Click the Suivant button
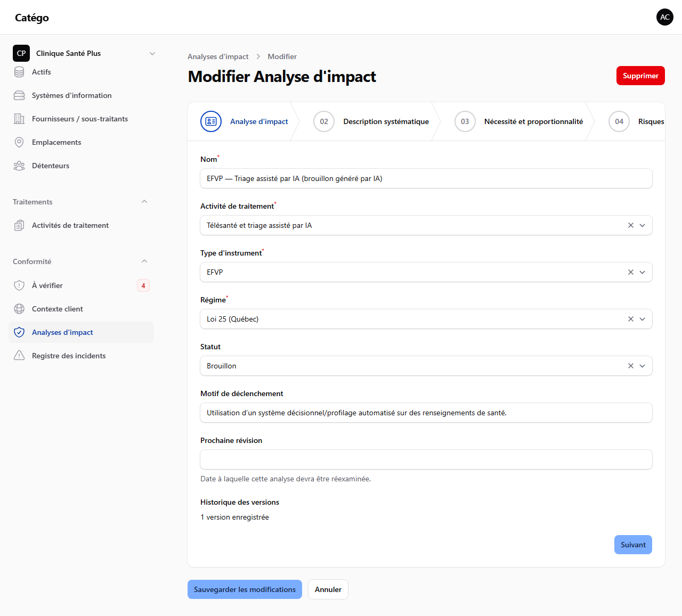The width and height of the screenshot is (682, 616). [633, 545]
